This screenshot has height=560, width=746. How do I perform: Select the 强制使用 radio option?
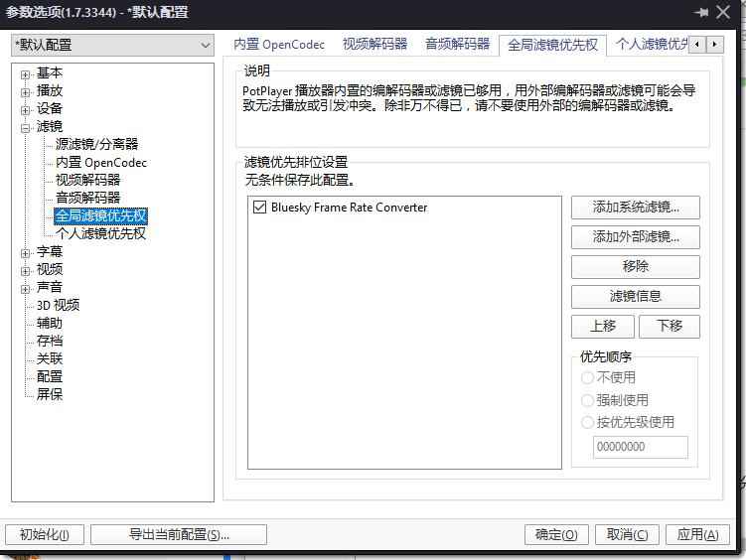[x=587, y=400]
